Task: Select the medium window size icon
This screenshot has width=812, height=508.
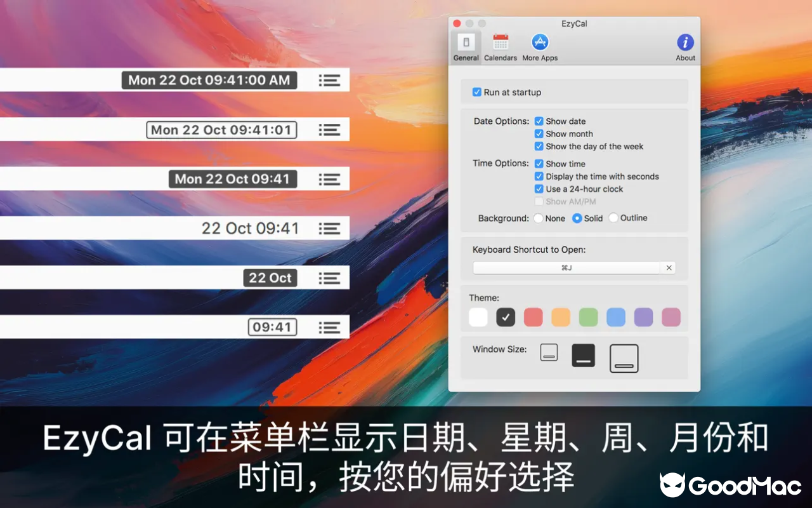Action: point(584,356)
